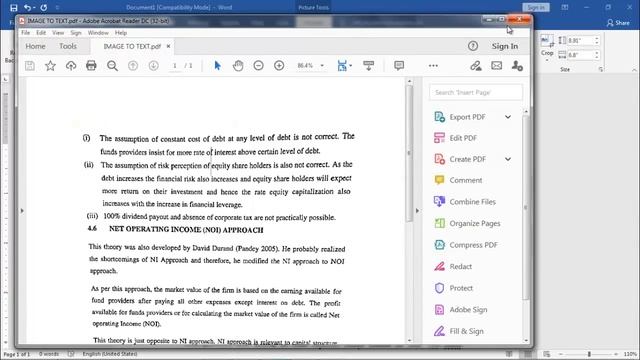Open the Crop dropdown in Word ribbon
Image resolution: width=640 pixels, height=360 pixels.
(547, 56)
